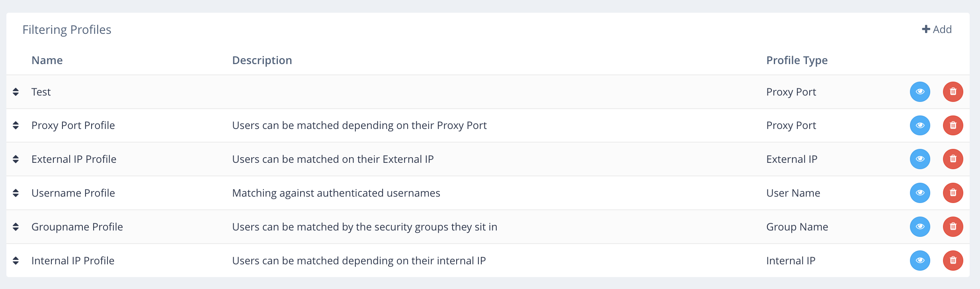Image resolution: width=980 pixels, height=289 pixels.
Task: View the Test profile details
Action: click(920, 92)
